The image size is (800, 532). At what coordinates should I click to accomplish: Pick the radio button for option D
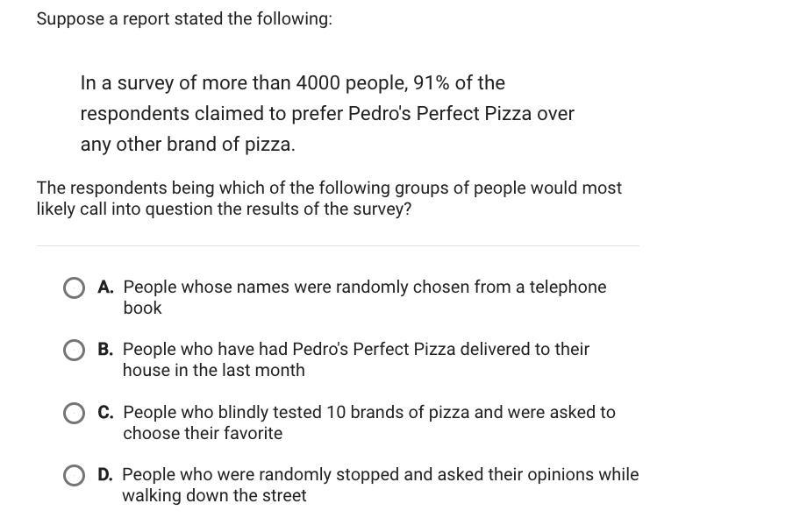pos(75,476)
